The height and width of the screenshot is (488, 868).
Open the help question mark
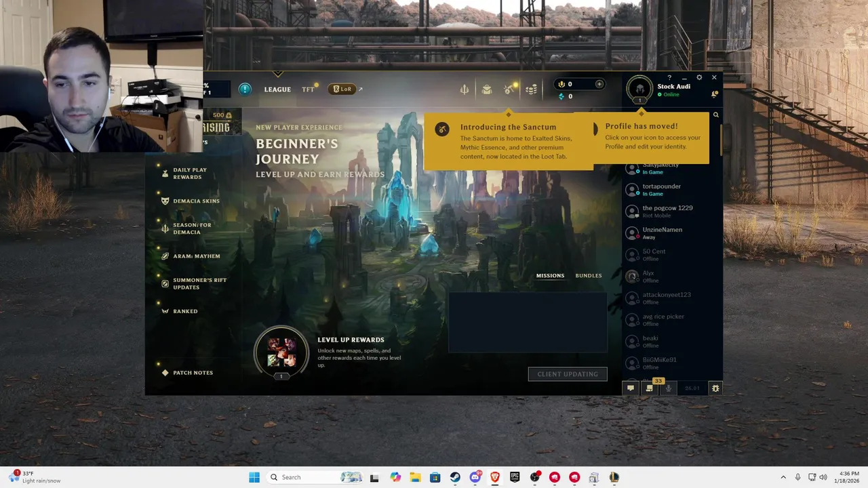pyautogui.click(x=669, y=78)
